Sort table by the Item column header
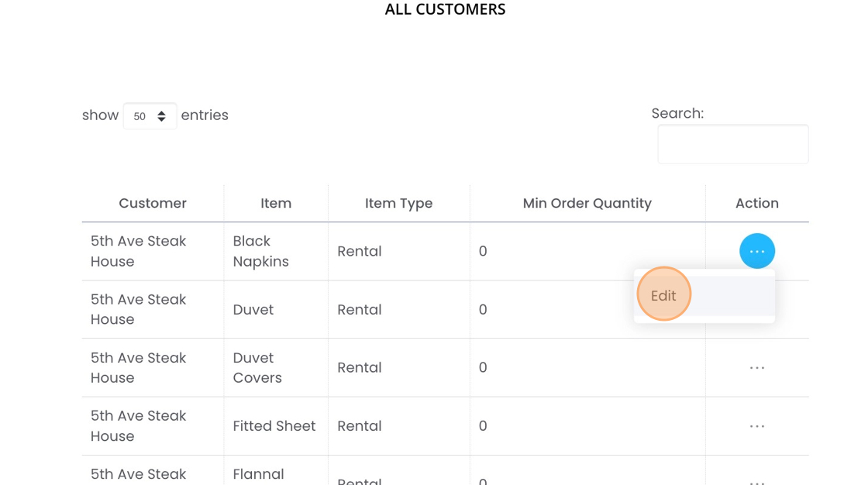868x485 pixels. coord(276,203)
